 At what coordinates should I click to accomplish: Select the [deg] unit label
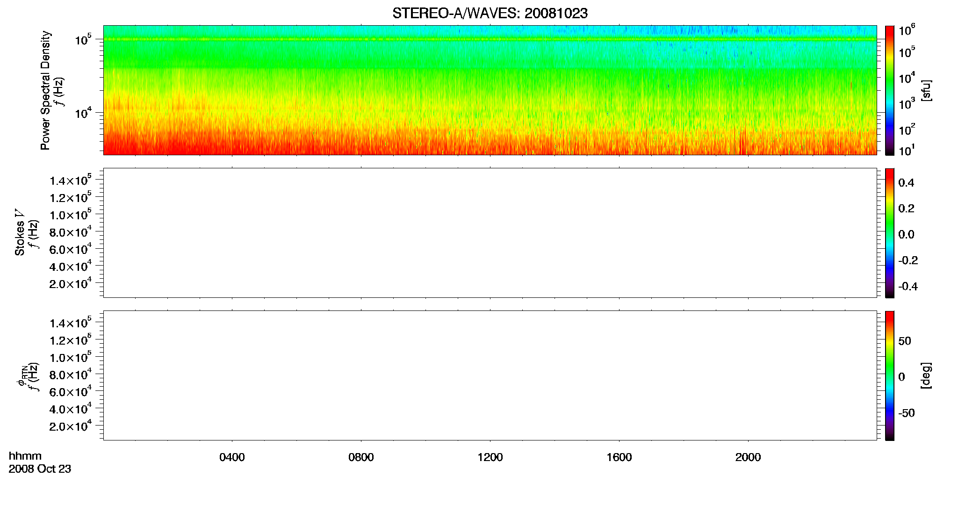point(926,375)
